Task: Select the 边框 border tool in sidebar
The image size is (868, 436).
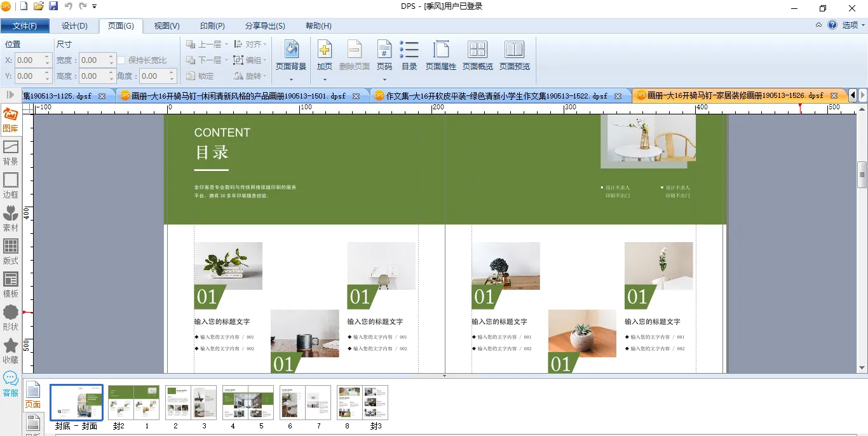Action: click(11, 186)
